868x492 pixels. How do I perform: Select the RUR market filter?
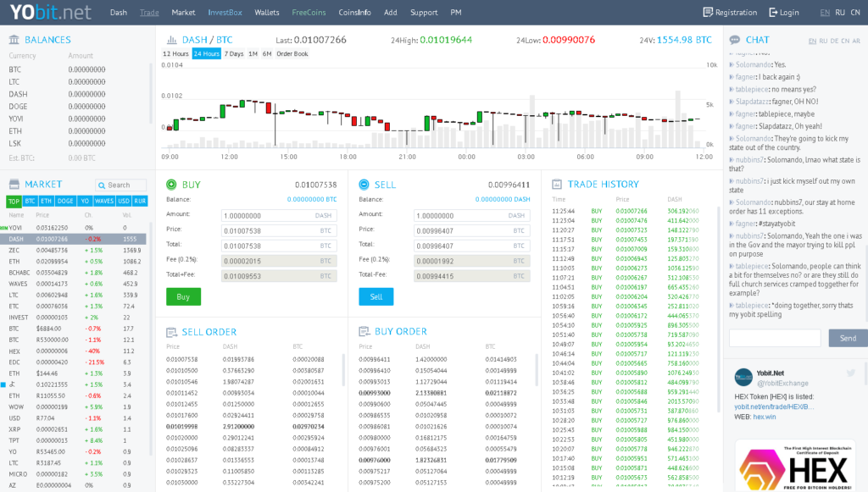[x=140, y=202]
